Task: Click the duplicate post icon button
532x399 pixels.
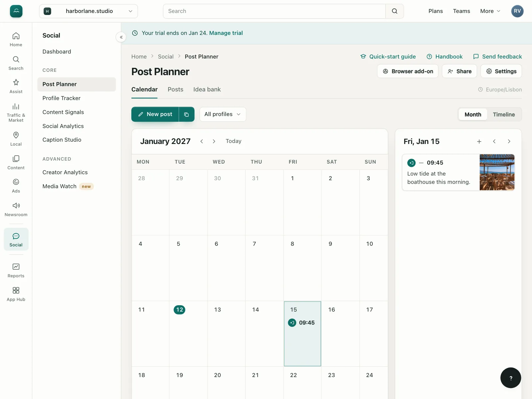Action: [x=187, y=114]
